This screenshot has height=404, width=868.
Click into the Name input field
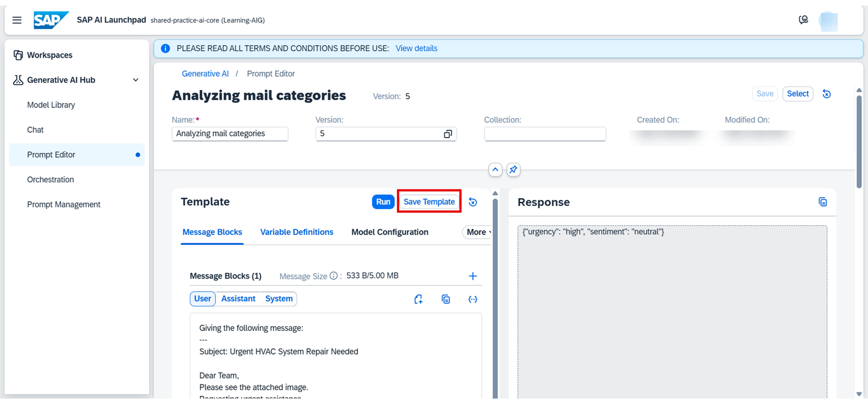coord(230,134)
